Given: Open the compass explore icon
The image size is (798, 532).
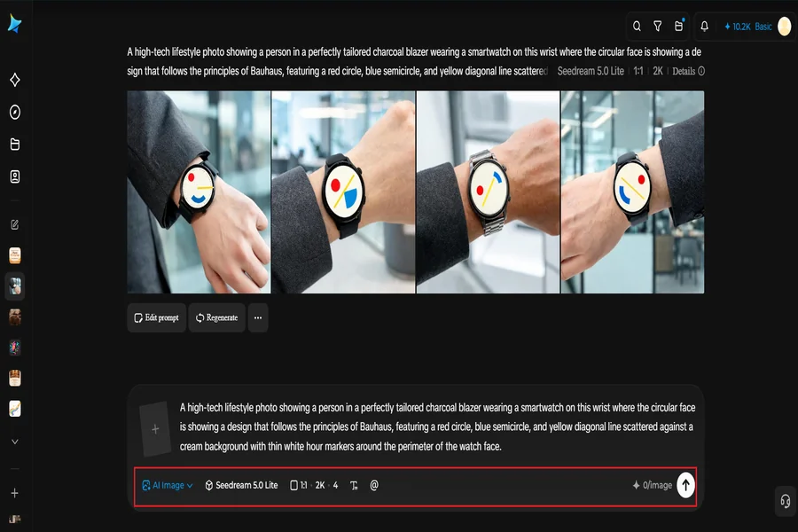Looking at the screenshot, I should tap(15, 112).
